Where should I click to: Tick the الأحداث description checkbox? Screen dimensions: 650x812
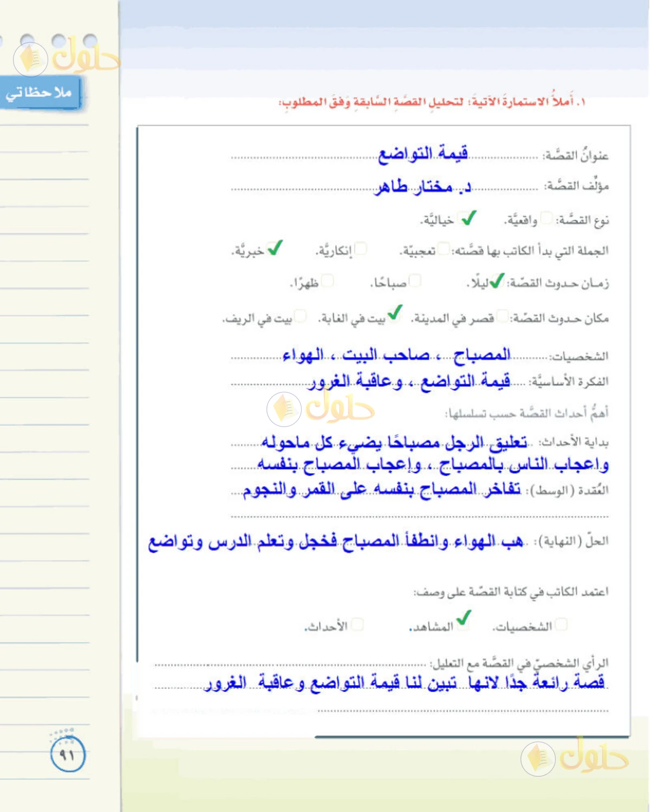tap(357, 624)
